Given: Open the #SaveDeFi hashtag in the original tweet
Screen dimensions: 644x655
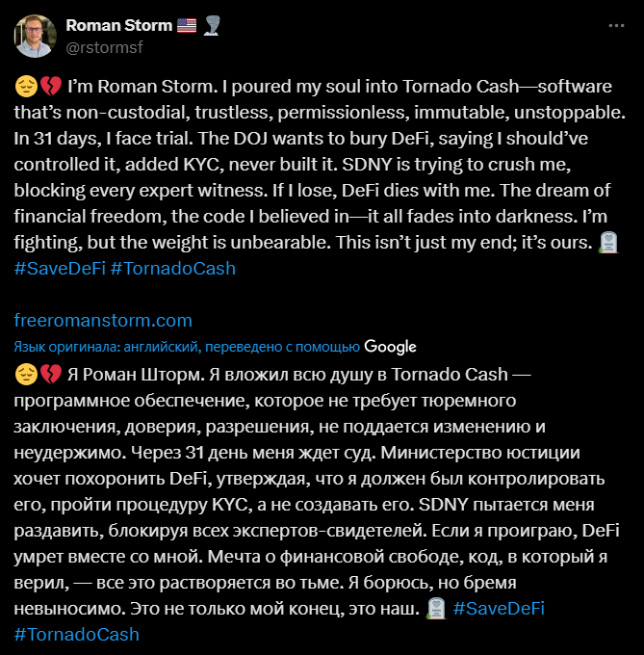Looking at the screenshot, I should tap(60, 270).
